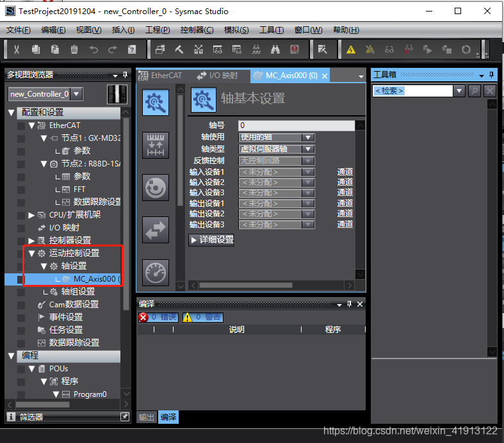Click the Paste clipboard toolbar icon
The image size is (504, 443).
coord(55,49)
